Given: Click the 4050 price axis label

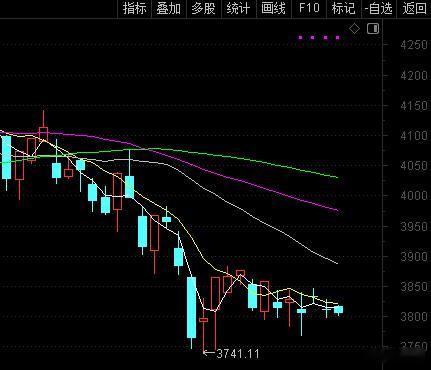Looking at the screenshot, I should click(x=414, y=166).
